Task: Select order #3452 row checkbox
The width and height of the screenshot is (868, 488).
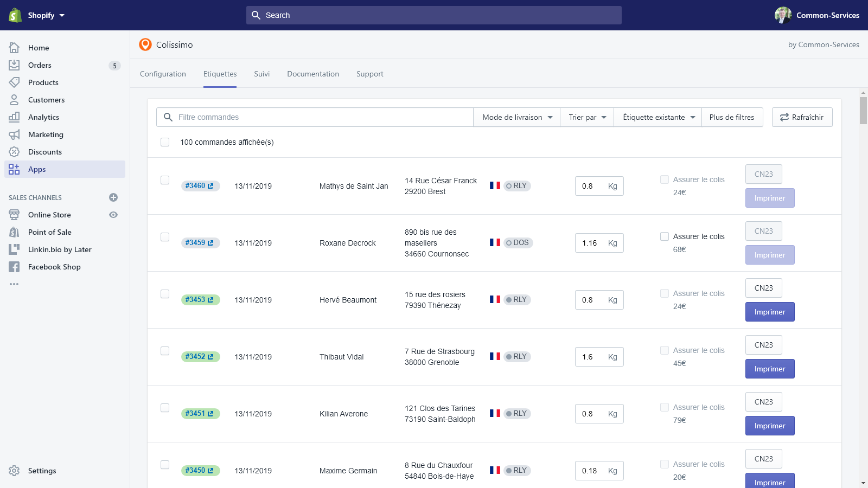Action: click(x=165, y=351)
